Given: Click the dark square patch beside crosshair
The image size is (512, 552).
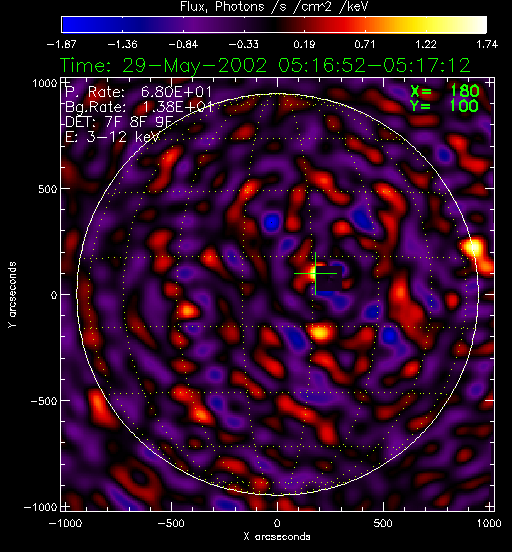Looking at the screenshot, I should (330, 278).
